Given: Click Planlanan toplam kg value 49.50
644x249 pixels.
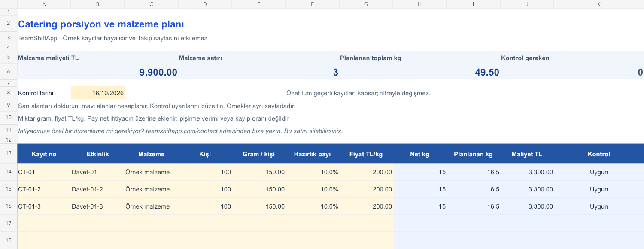Looking at the screenshot, I should tap(487, 72).
